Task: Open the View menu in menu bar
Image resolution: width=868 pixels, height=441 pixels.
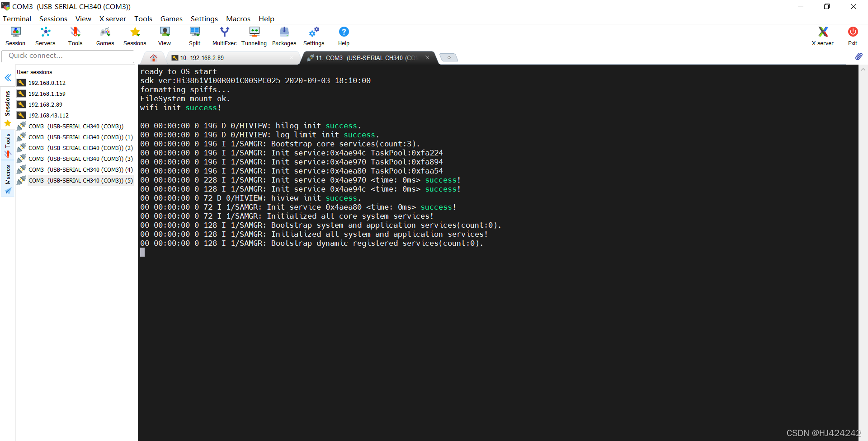Action: 83,19
